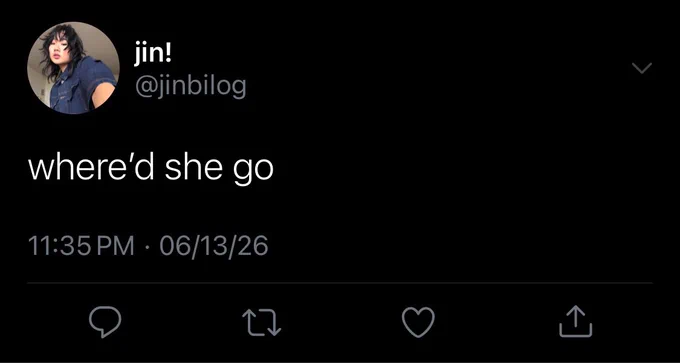
Task: Like the tweet with the heart icon
Action: tap(418, 322)
